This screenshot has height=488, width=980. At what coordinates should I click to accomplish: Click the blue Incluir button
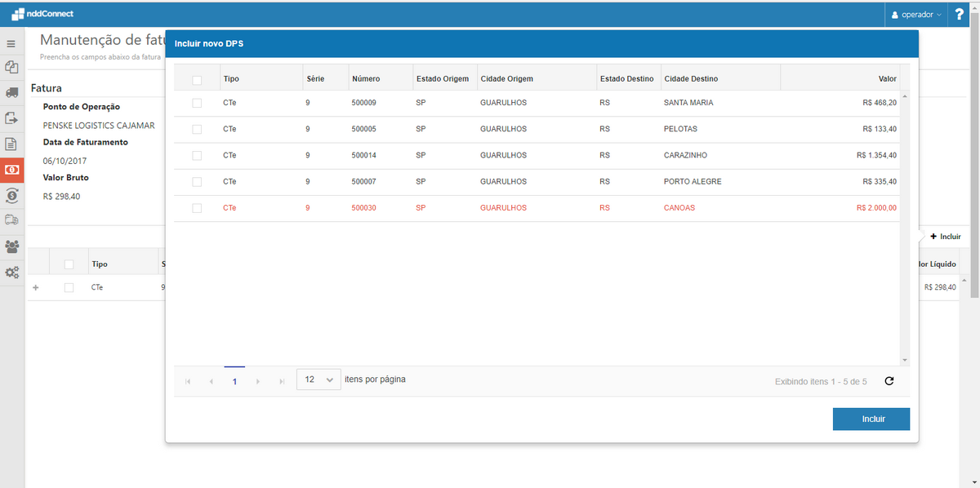click(x=871, y=419)
